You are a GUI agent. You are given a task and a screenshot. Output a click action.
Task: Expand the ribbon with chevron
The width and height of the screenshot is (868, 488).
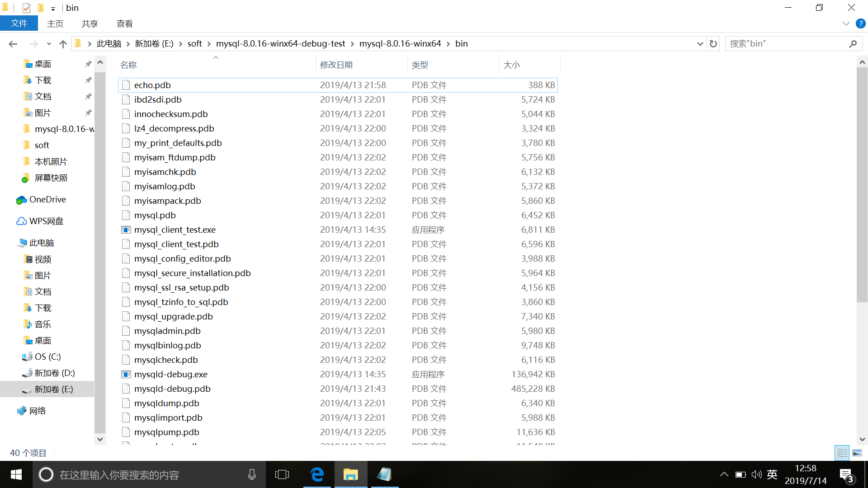846,23
